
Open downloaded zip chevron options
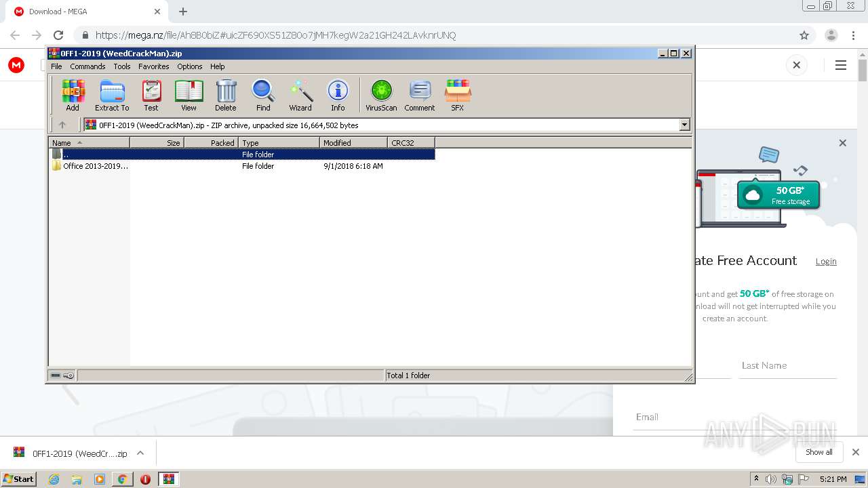click(x=140, y=453)
